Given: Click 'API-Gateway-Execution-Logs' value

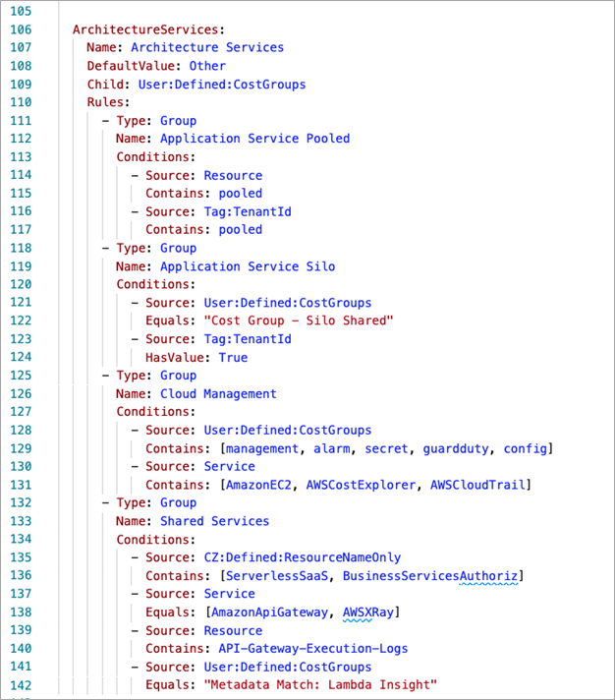Looking at the screenshot, I should (313, 649).
